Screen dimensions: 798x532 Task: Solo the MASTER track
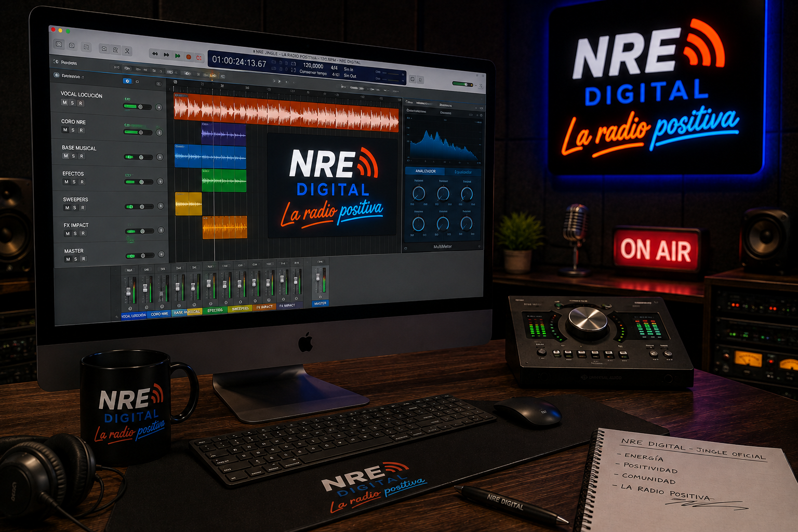tap(76, 259)
